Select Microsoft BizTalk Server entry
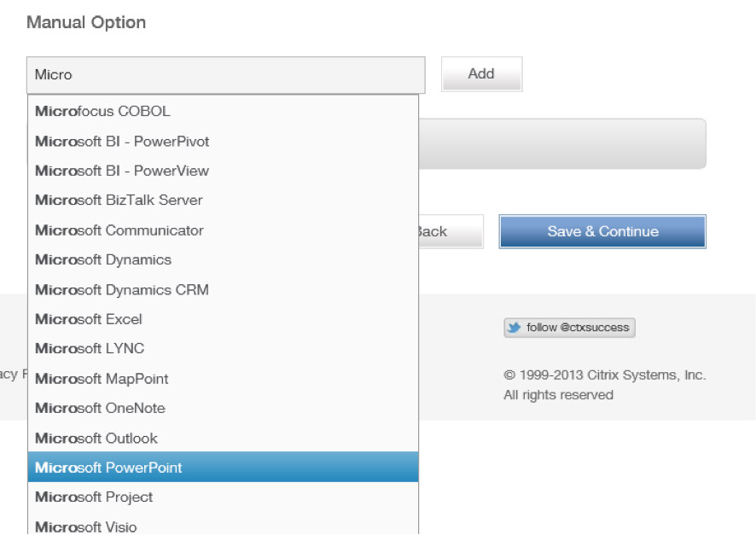The width and height of the screenshot is (756, 535). coord(224,200)
